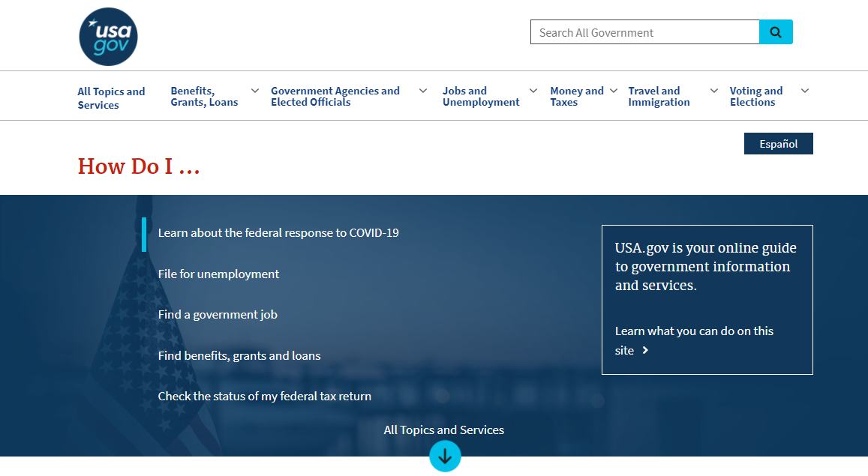
Task: Select the All Topics and Services nav item
Action: [111, 96]
